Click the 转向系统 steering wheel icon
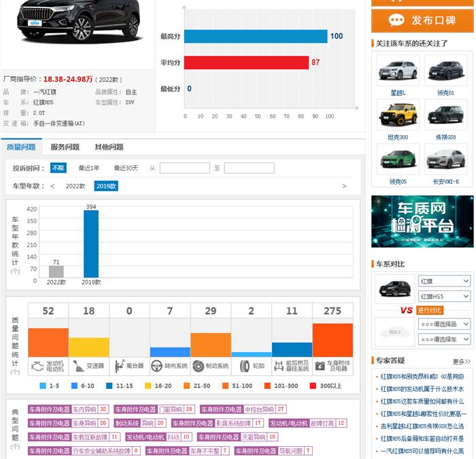 156,366
